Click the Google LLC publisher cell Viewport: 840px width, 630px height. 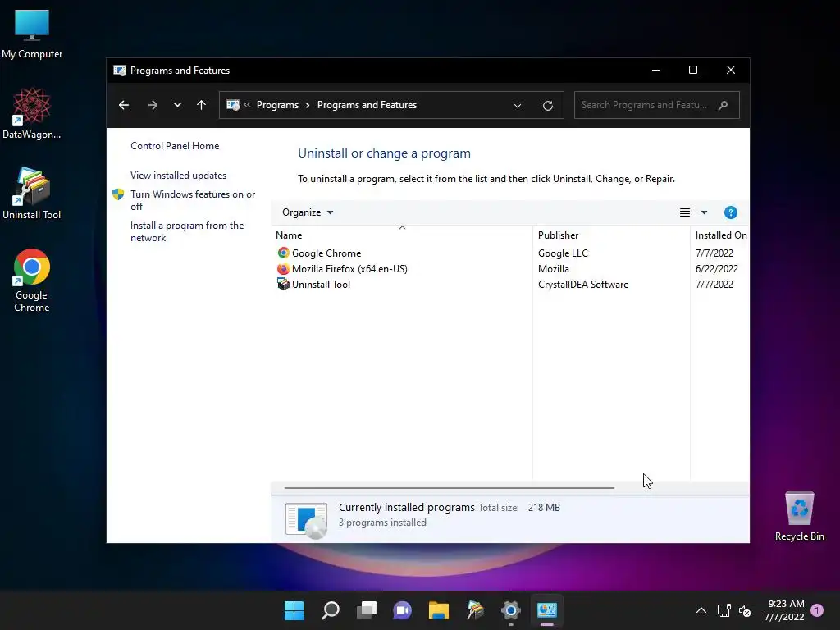point(563,253)
